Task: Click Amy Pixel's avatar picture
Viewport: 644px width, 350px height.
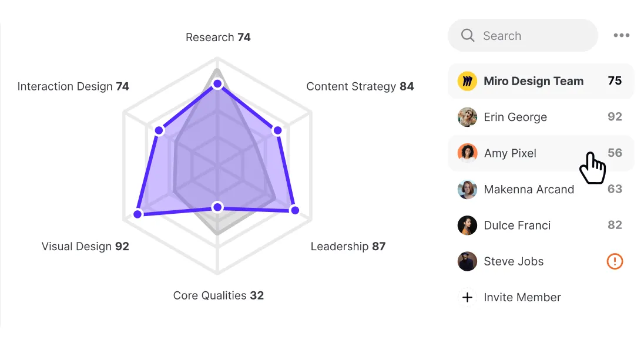Action: 467,153
